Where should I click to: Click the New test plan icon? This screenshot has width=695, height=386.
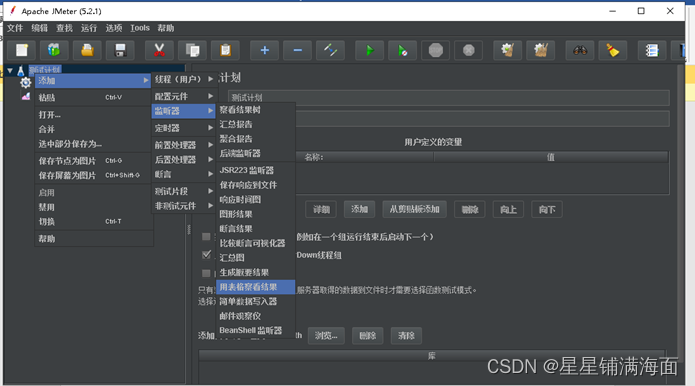[x=22, y=51]
